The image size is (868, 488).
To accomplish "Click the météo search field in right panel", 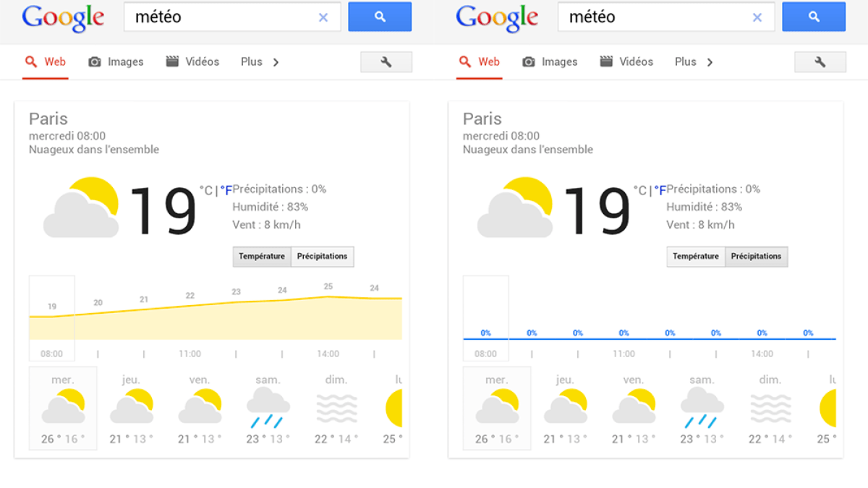I will coord(655,17).
